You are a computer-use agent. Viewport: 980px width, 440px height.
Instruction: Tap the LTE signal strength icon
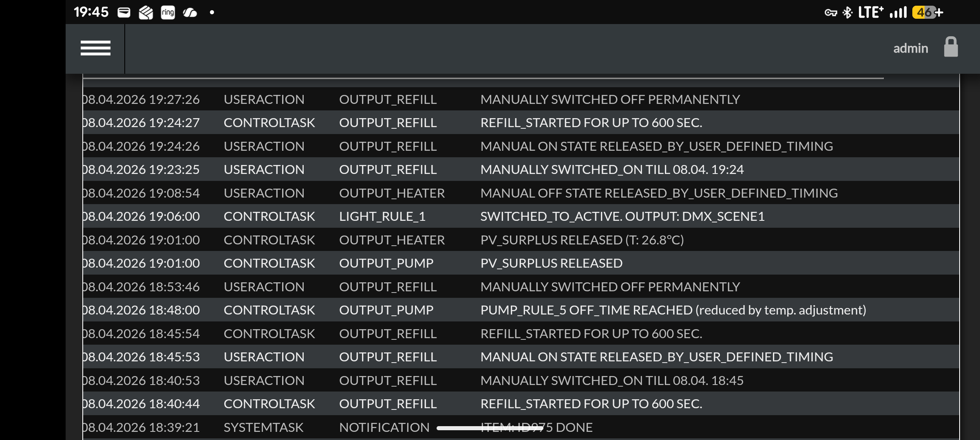coord(898,13)
